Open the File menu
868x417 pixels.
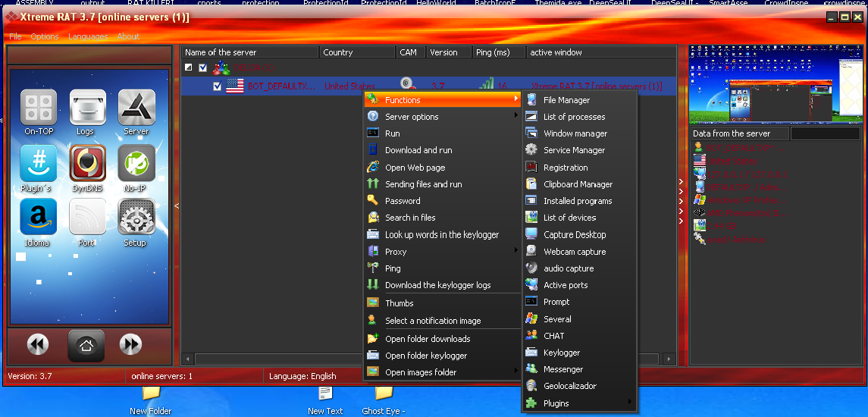[x=15, y=36]
